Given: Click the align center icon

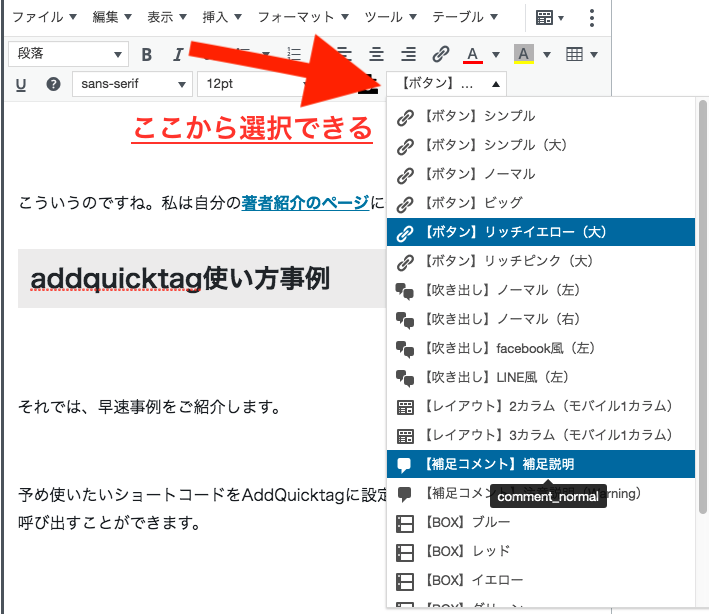Looking at the screenshot, I should coord(376,54).
